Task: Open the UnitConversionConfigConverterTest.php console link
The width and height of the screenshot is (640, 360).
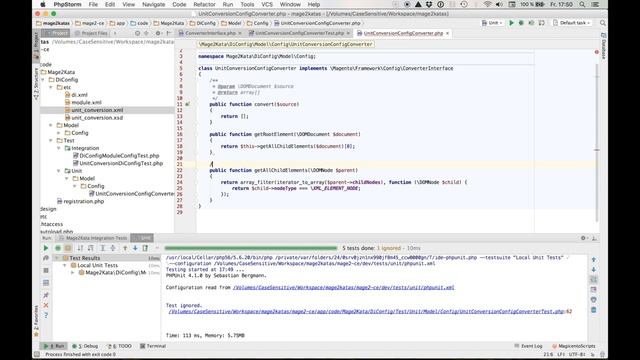Action: (366, 311)
